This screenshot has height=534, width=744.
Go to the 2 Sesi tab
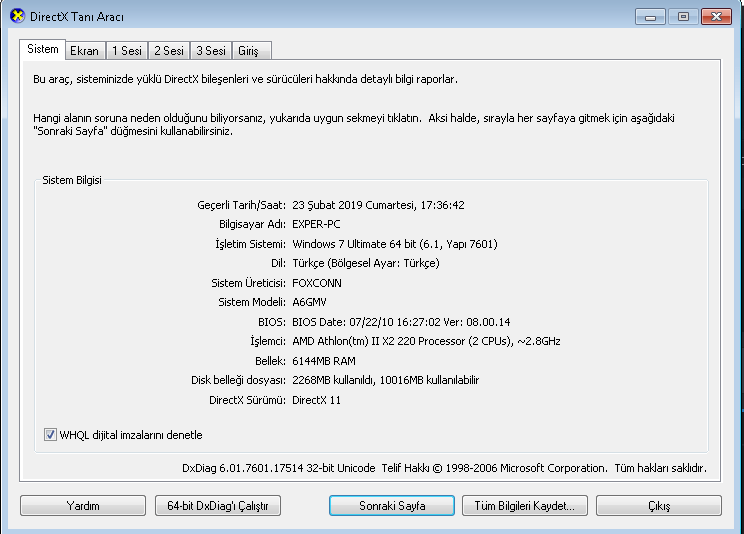[x=169, y=51]
